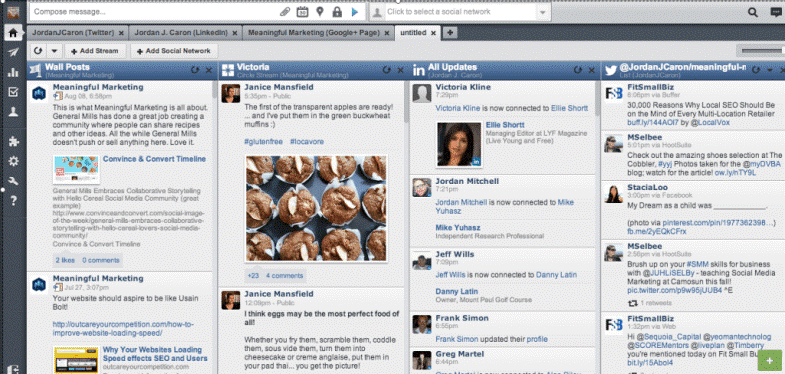785x374 pixels.
Task: Expand the social network selector dropdown
Action: pos(543,12)
